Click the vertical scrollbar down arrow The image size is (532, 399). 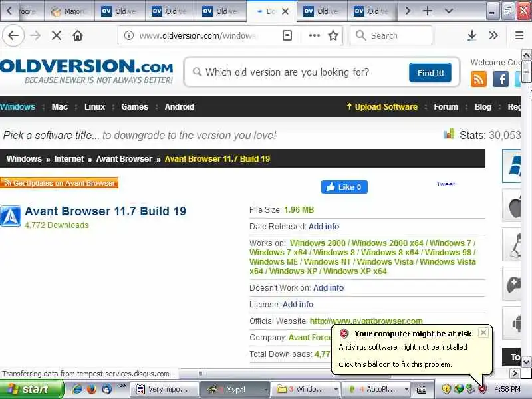pyautogui.click(x=526, y=362)
